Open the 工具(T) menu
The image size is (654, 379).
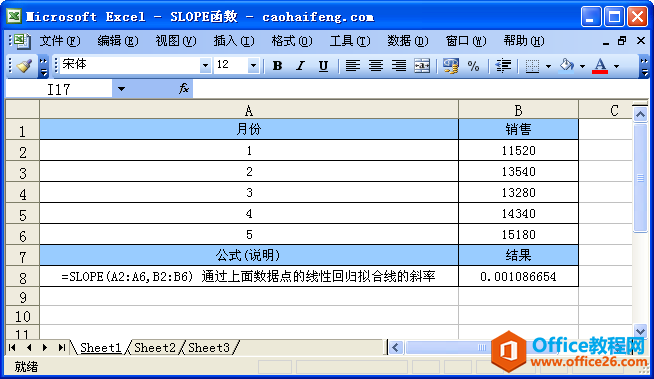(350, 41)
